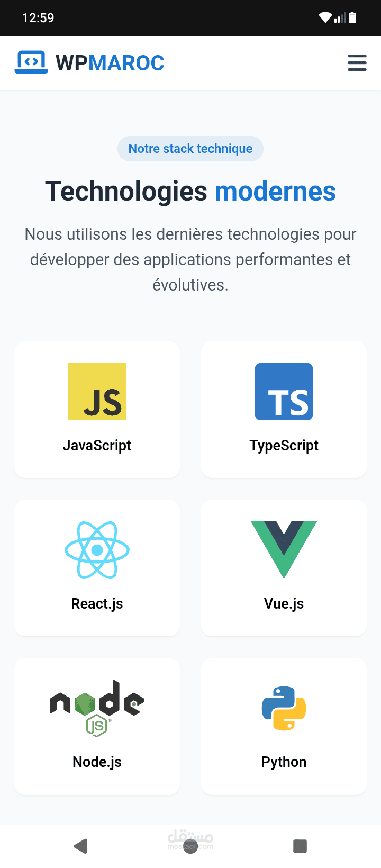This screenshot has width=381, height=868.
Task: Open recent apps with square button
Action: 300,846
